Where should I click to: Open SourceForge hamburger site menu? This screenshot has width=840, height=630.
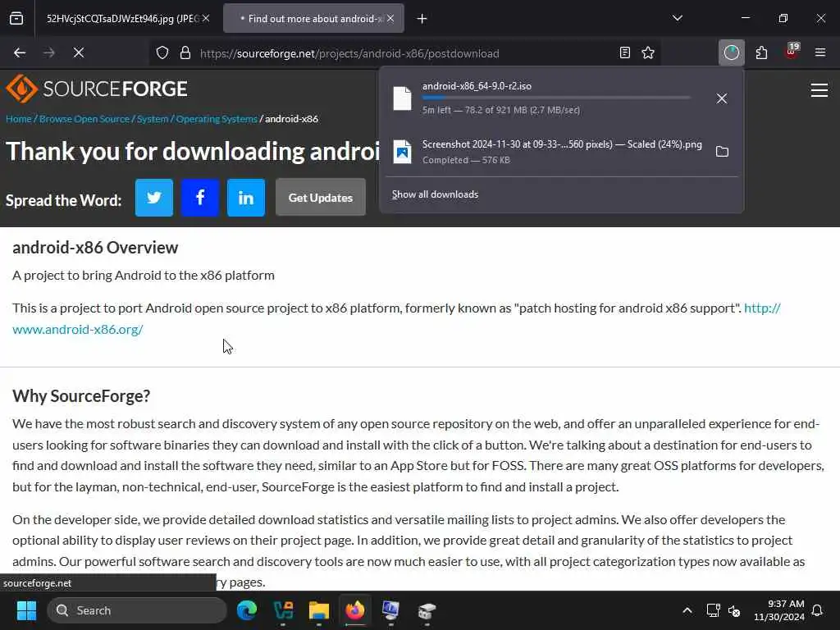[x=819, y=90]
